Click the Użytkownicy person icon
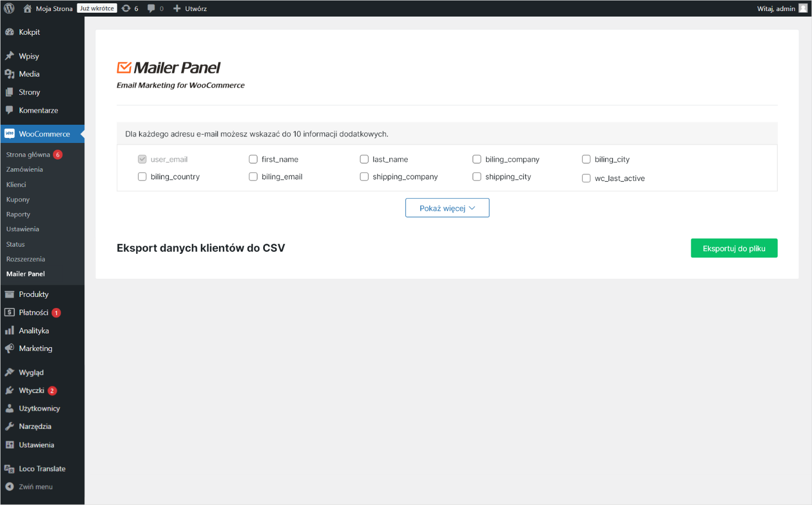 pos(9,408)
